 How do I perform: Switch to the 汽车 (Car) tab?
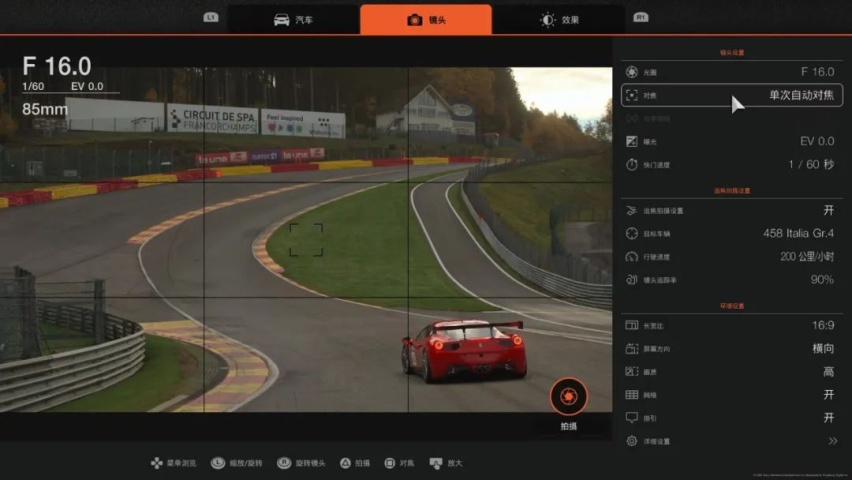(293, 20)
